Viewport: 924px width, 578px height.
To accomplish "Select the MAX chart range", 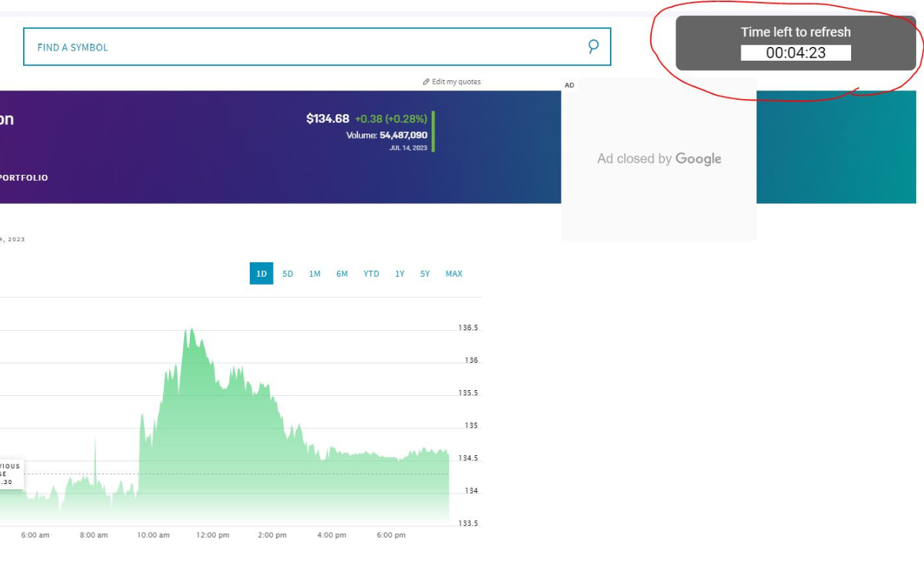I will tap(454, 274).
